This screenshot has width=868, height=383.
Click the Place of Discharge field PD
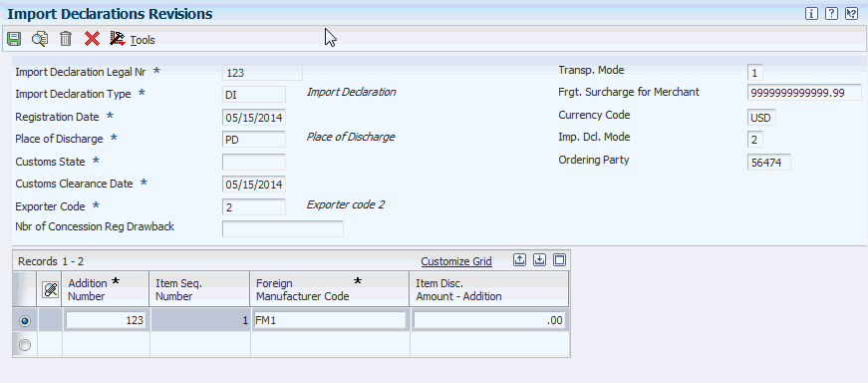(x=254, y=139)
